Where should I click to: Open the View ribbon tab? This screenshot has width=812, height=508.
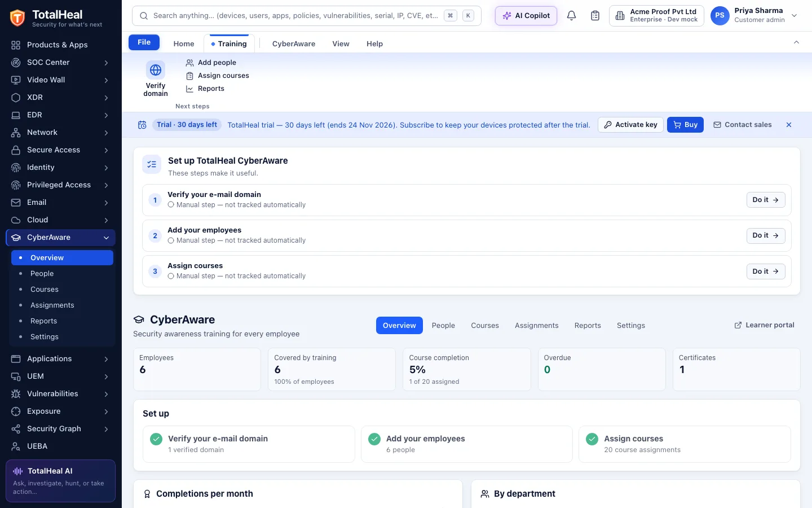(x=341, y=43)
